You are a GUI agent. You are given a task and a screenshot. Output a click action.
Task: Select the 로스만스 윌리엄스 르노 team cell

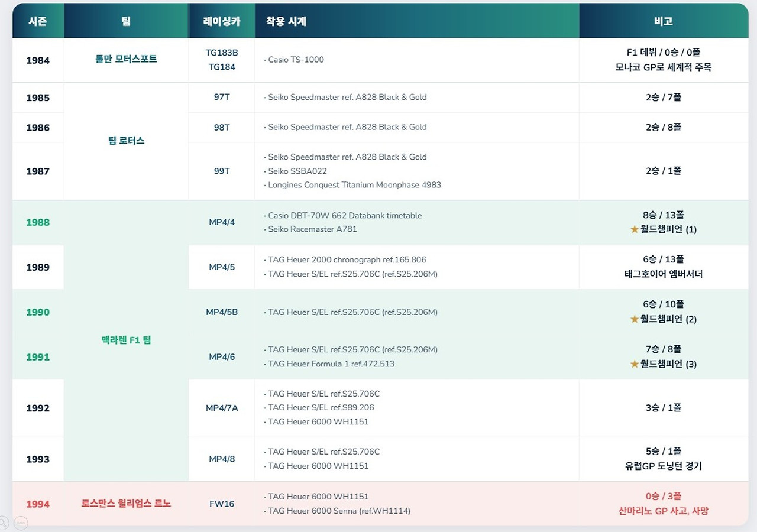coord(126,504)
